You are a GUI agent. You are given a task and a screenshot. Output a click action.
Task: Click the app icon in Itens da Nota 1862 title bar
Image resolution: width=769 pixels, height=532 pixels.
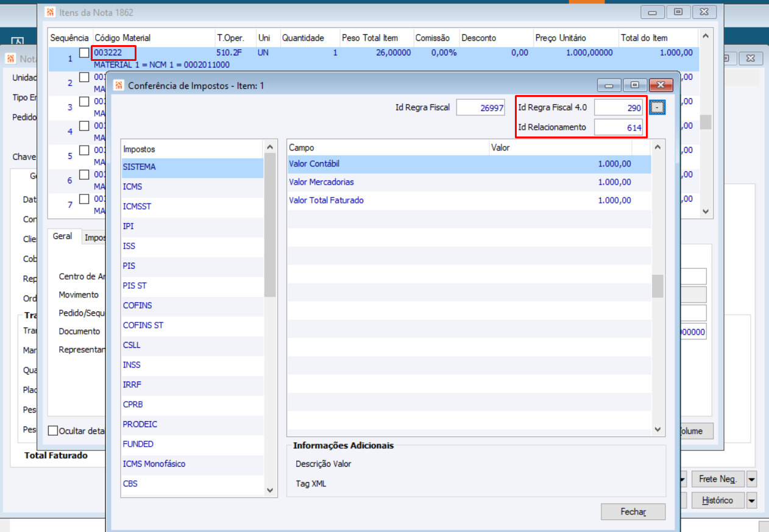[x=50, y=12]
